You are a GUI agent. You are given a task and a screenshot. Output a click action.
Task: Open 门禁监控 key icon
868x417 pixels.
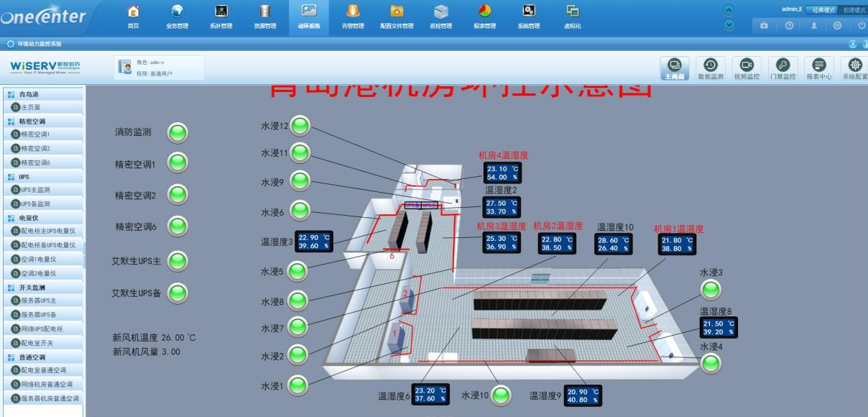(783, 65)
